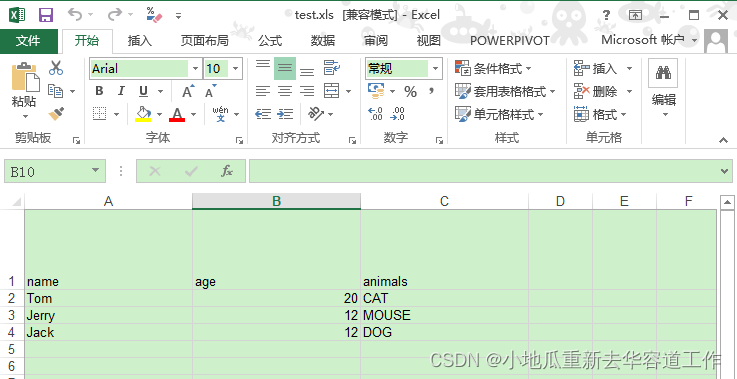Screen dimensions: 737x379
Task: Open the 公式 ribbon tab
Action: coord(270,41)
